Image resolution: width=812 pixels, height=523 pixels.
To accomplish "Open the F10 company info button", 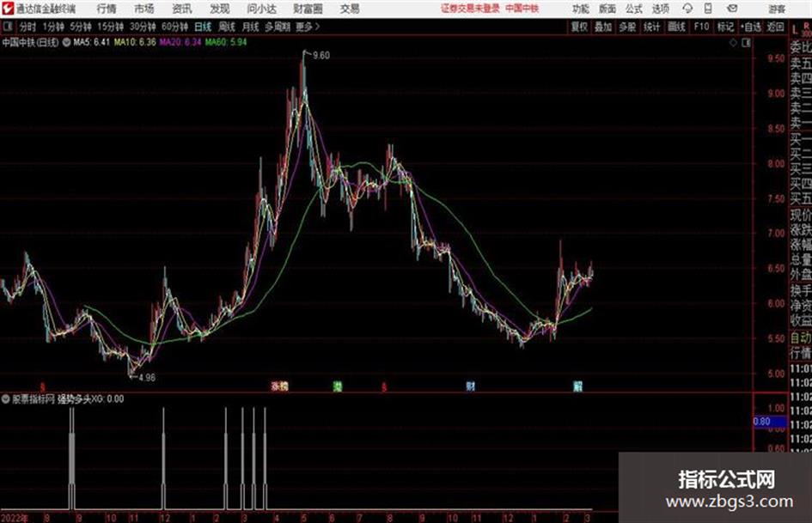I will [701, 27].
